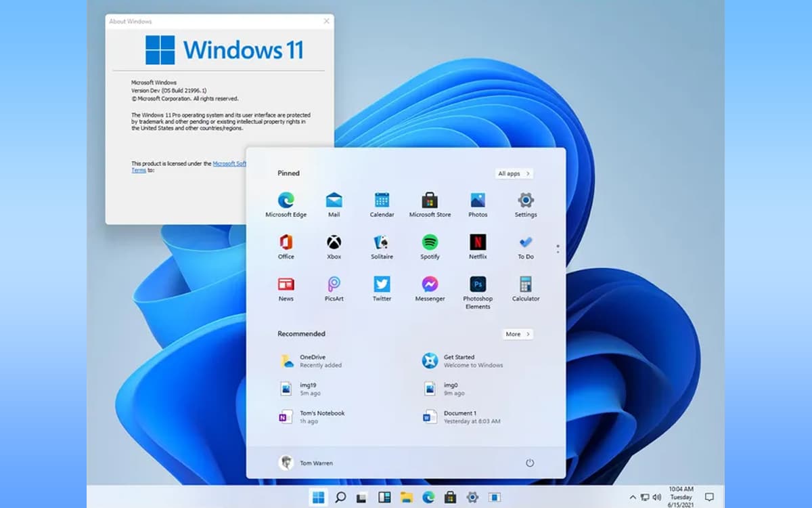This screenshot has height=508, width=812.
Task: Open Document 1 from Recommended
Action: coord(460,417)
